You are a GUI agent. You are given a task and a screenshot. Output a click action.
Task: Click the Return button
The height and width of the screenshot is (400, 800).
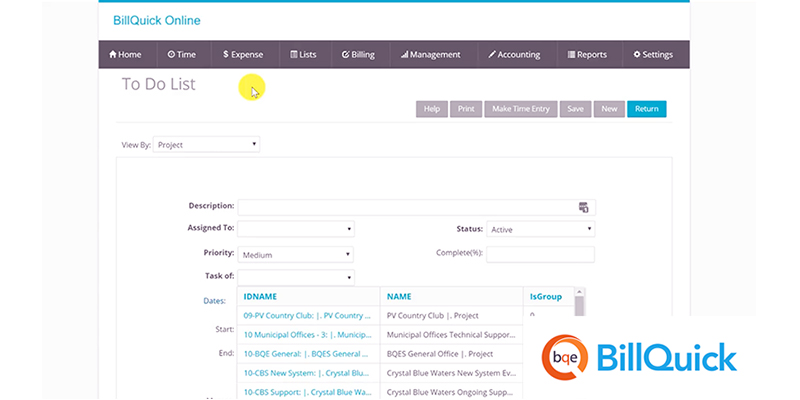pyautogui.click(x=646, y=109)
